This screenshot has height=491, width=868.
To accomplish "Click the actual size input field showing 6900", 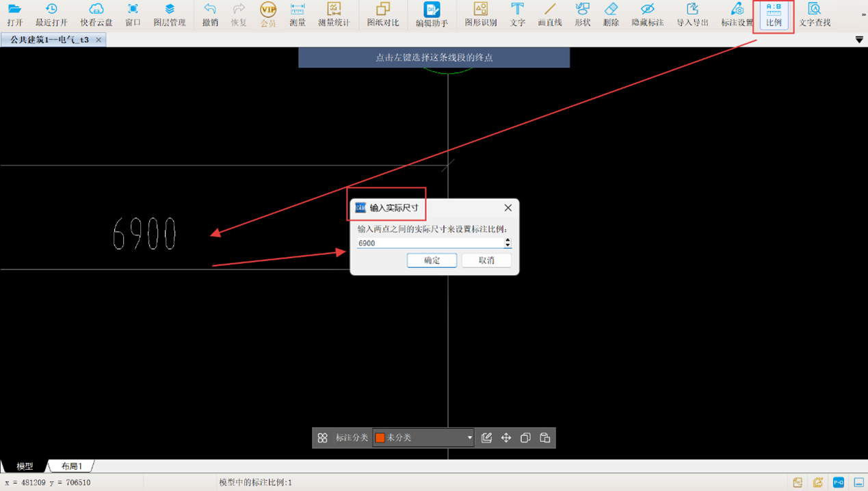I will 429,243.
